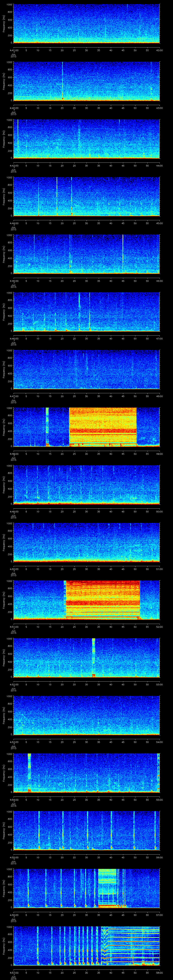
Task: Select the spectrogram panel starting at 4:45:00
Action: 86,255
